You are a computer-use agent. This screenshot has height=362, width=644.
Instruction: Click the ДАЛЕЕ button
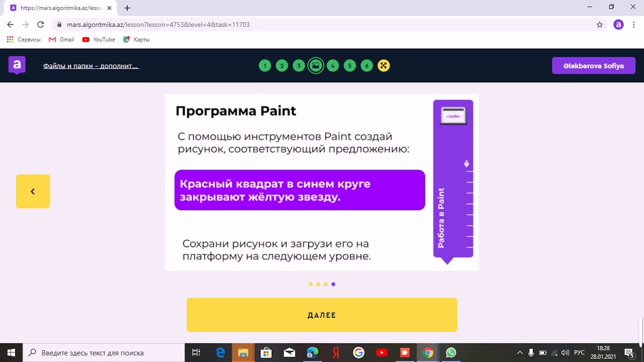pos(322,315)
